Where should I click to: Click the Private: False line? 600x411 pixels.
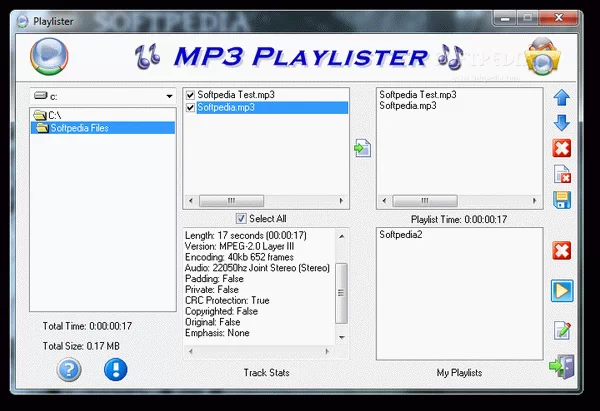tap(212, 289)
